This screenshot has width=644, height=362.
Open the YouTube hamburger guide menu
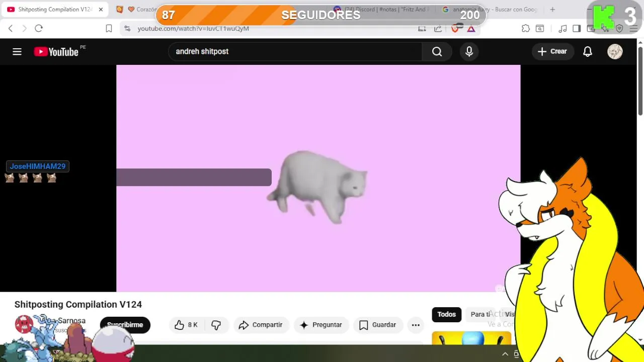pos(17,51)
